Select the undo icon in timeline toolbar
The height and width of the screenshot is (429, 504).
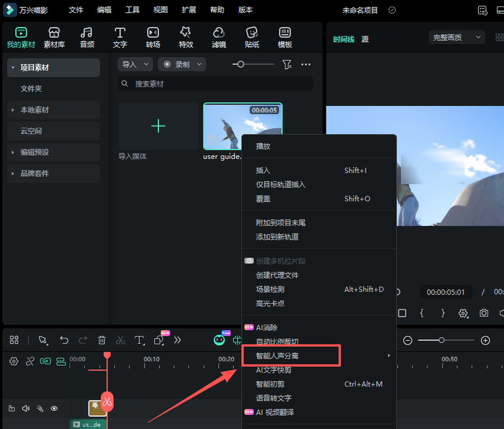tap(64, 340)
